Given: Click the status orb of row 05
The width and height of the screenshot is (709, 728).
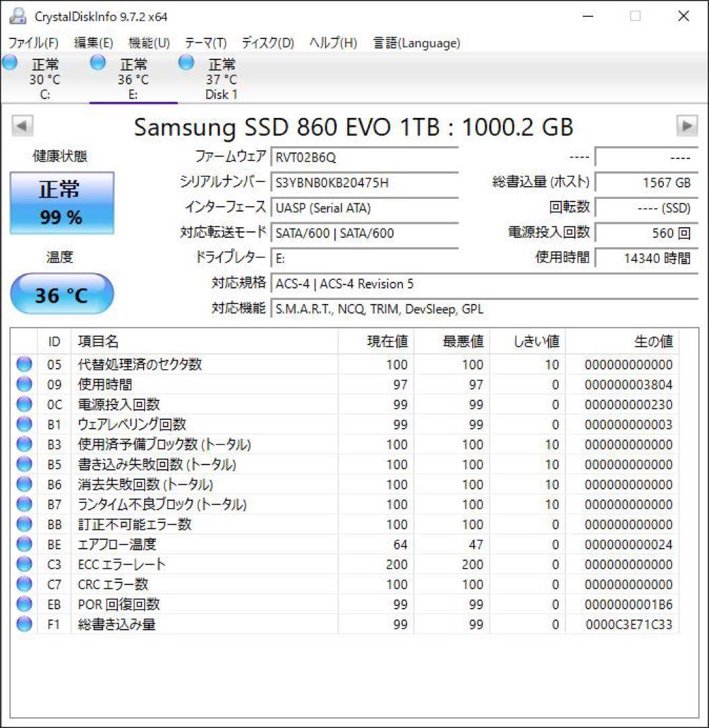Looking at the screenshot, I should click(24, 365).
